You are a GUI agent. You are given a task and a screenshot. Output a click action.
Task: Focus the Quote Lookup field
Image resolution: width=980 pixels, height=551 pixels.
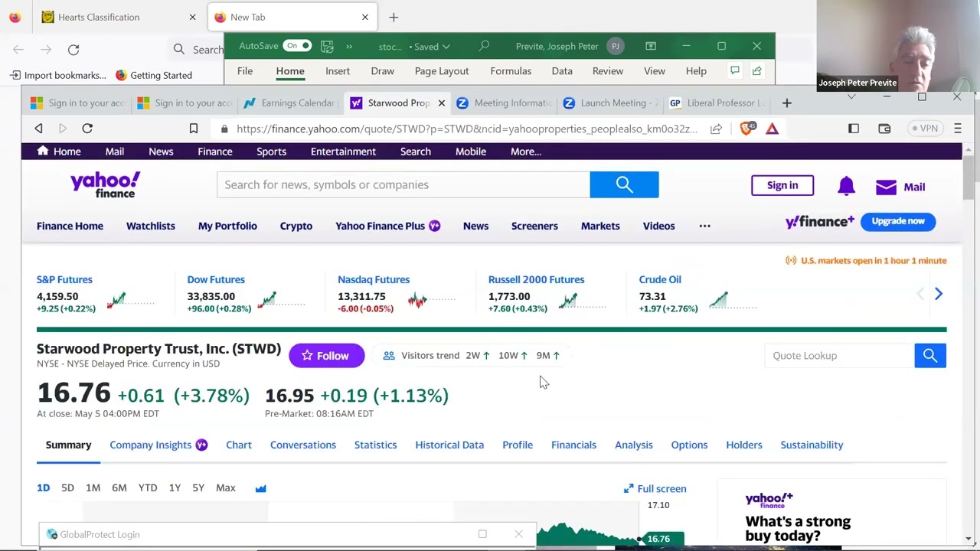[x=840, y=356]
